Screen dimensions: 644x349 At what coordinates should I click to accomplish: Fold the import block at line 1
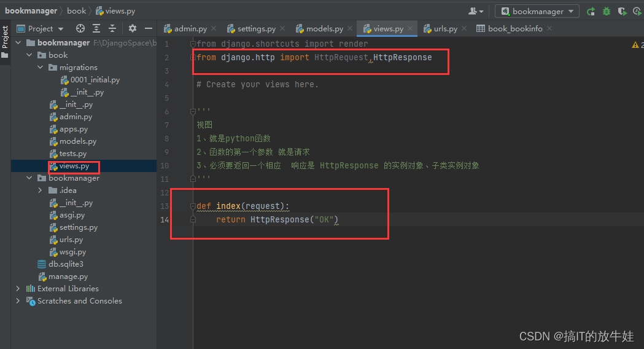click(x=193, y=44)
